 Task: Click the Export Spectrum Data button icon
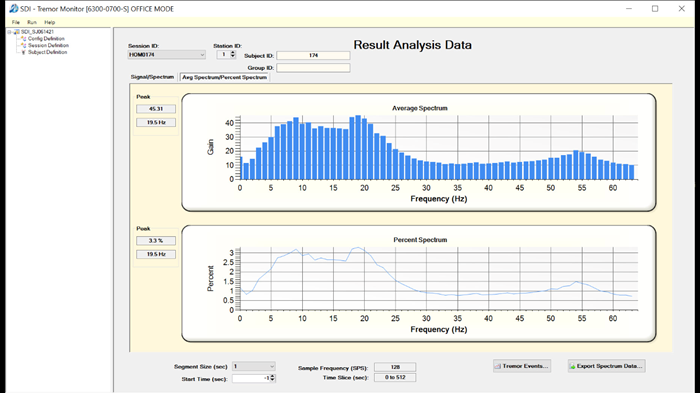[572, 366]
